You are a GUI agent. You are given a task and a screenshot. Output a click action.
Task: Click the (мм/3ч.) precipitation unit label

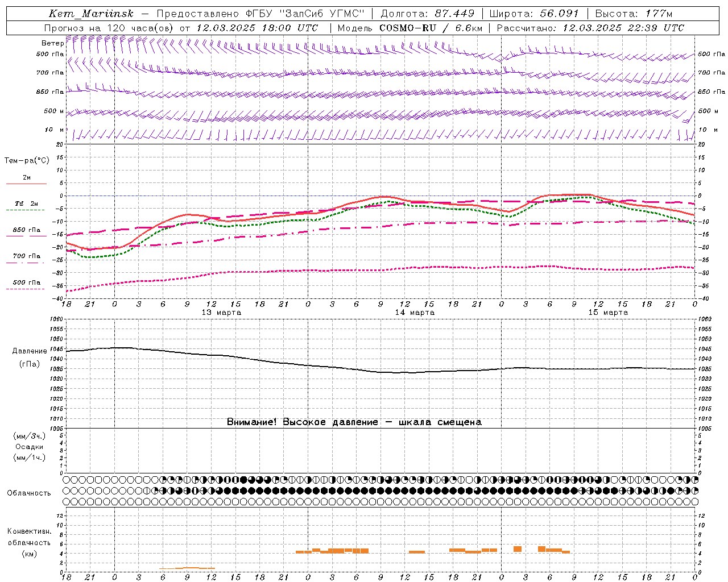30,436
